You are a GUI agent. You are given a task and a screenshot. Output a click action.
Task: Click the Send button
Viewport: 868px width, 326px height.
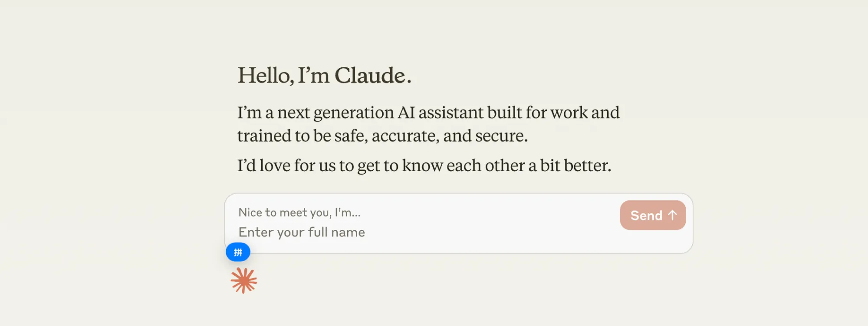[652, 215]
